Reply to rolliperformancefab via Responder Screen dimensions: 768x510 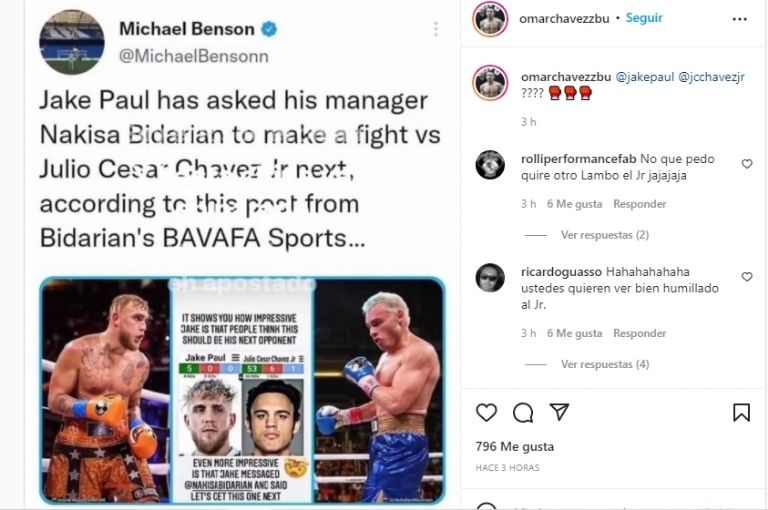tap(640, 204)
